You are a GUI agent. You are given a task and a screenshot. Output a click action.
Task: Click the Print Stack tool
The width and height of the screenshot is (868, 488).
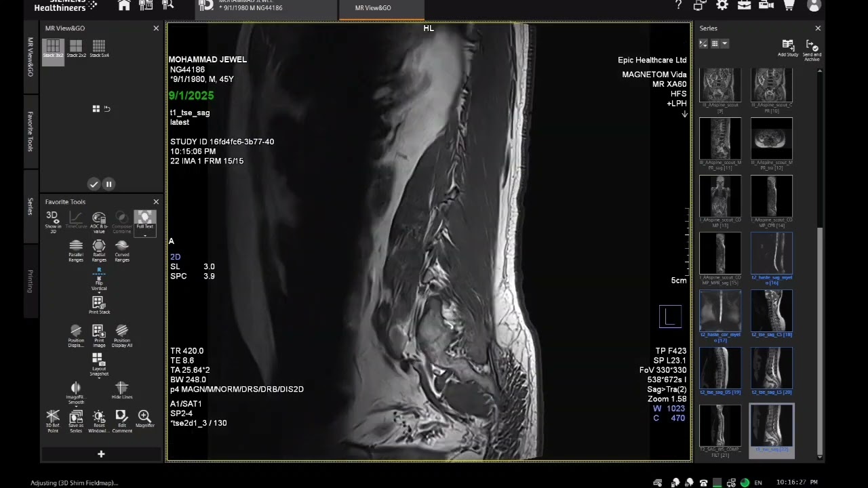point(99,305)
